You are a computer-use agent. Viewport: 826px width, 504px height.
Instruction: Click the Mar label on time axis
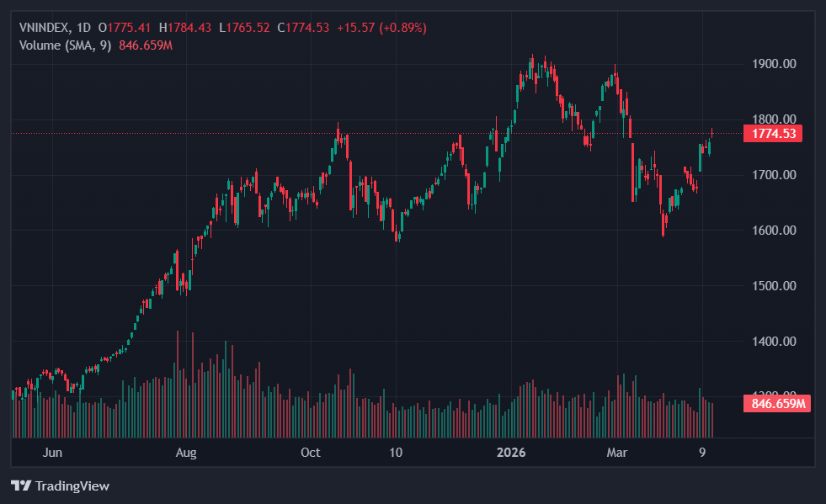click(618, 453)
